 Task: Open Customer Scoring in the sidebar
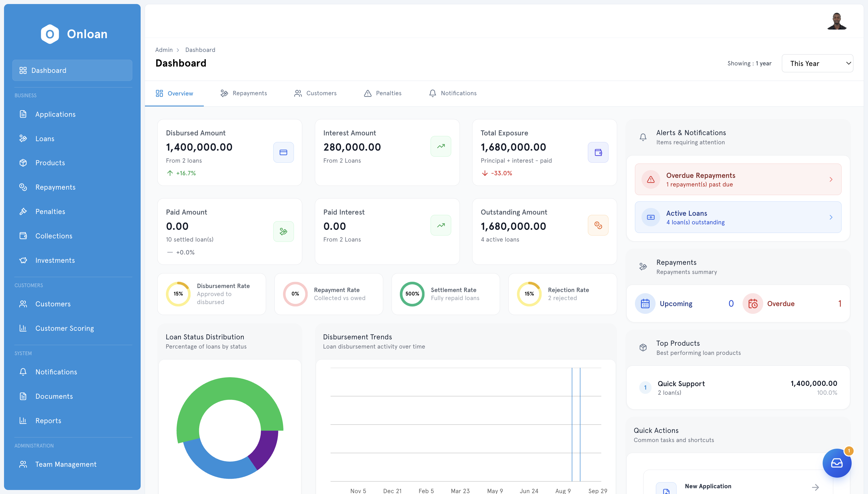point(72,328)
